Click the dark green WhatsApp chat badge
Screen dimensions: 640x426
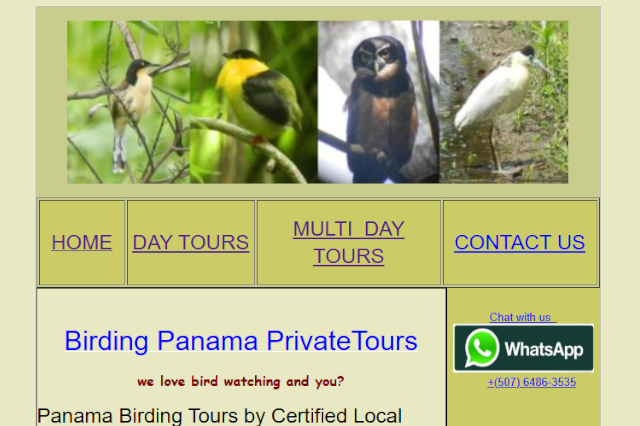pyautogui.click(x=523, y=348)
